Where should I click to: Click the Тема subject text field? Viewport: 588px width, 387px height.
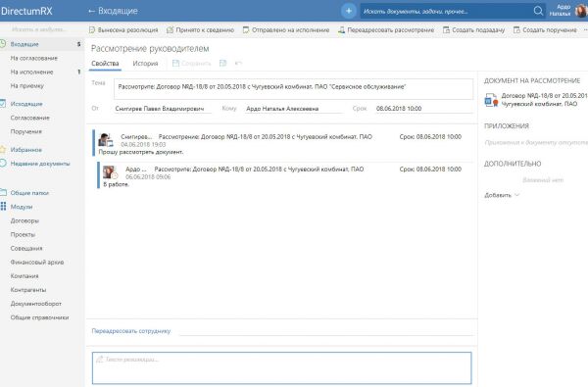tap(293, 89)
